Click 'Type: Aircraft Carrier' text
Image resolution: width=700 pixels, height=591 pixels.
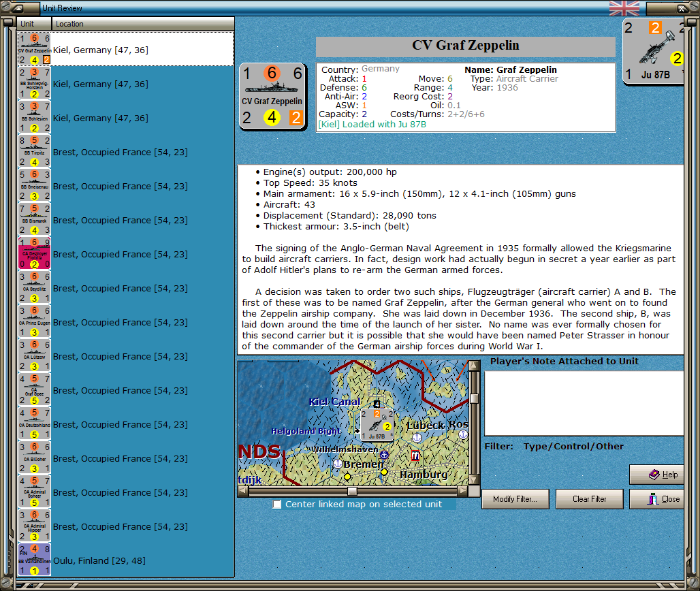coord(514,78)
